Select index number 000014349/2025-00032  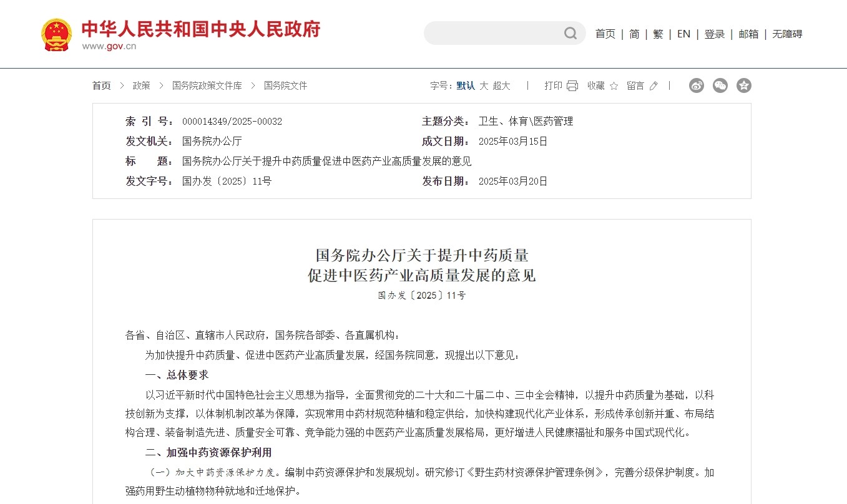click(x=232, y=122)
